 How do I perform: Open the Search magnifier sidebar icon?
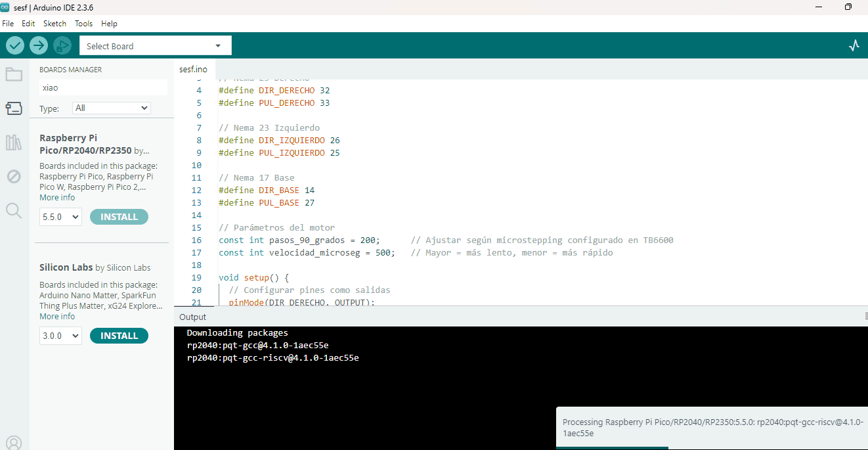coord(14,210)
